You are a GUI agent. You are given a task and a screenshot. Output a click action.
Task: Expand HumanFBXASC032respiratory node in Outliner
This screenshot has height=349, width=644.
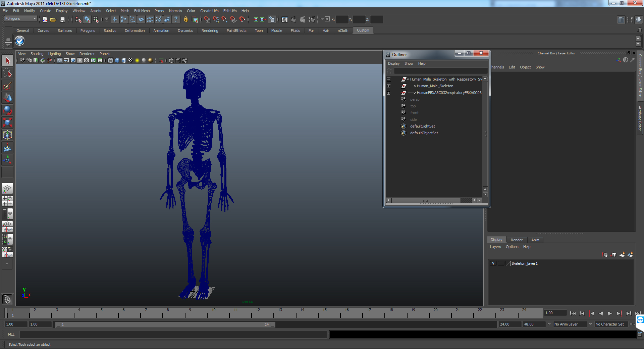(389, 93)
